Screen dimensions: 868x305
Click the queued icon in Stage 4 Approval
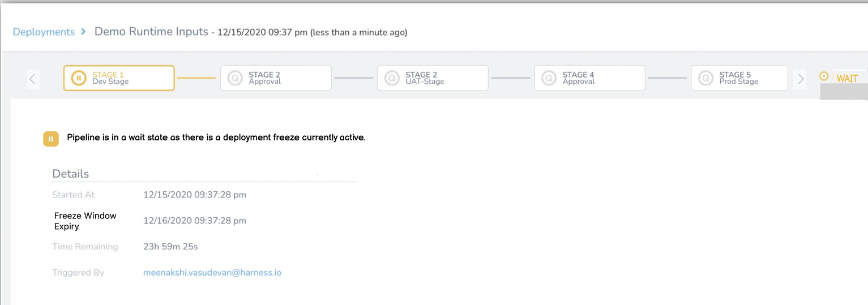click(549, 78)
